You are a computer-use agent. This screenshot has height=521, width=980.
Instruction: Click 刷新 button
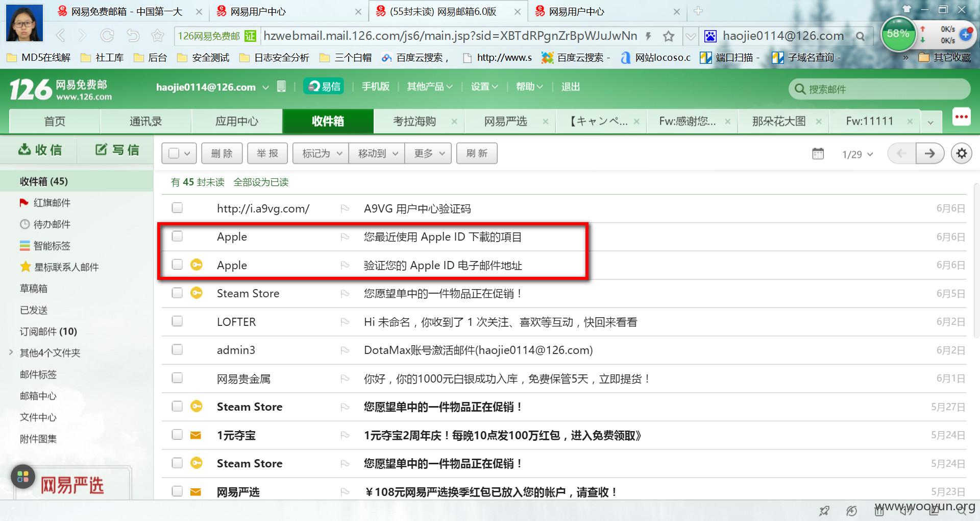click(477, 153)
